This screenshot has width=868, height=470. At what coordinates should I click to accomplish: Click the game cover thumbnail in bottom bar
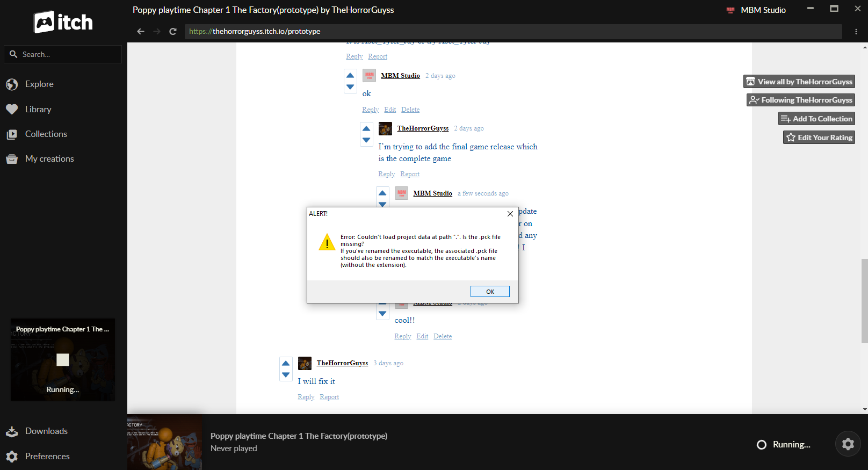[165, 442]
